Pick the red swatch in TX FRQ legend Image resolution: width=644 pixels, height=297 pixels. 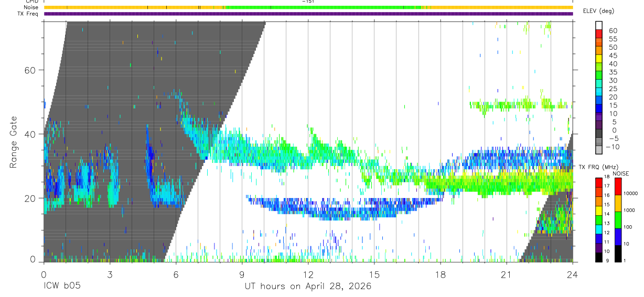(598, 182)
